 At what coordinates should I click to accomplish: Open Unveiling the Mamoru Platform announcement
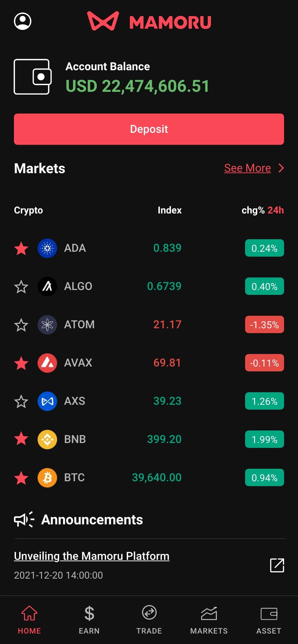click(92, 556)
